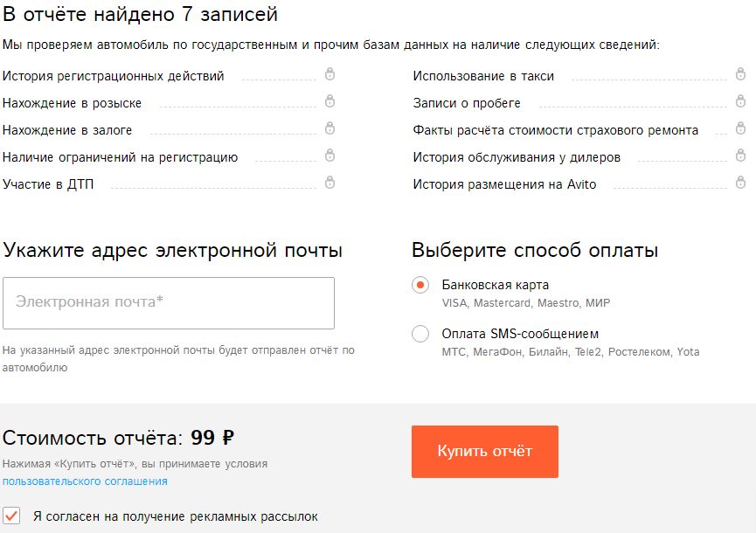Click lock icon for Наличие ограничений на регистрацию
756x533 pixels.
[x=329, y=156]
